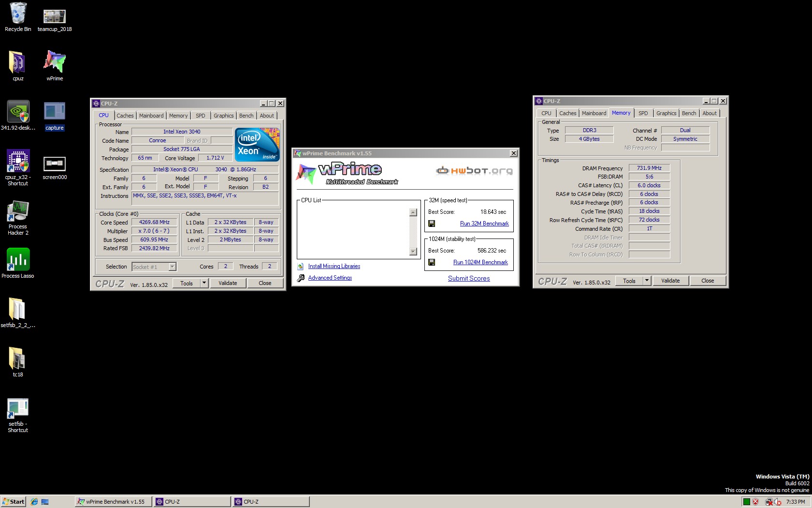Click the Install Missing Libraries icon
Image resolution: width=812 pixels, height=508 pixels.
click(300, 267)
